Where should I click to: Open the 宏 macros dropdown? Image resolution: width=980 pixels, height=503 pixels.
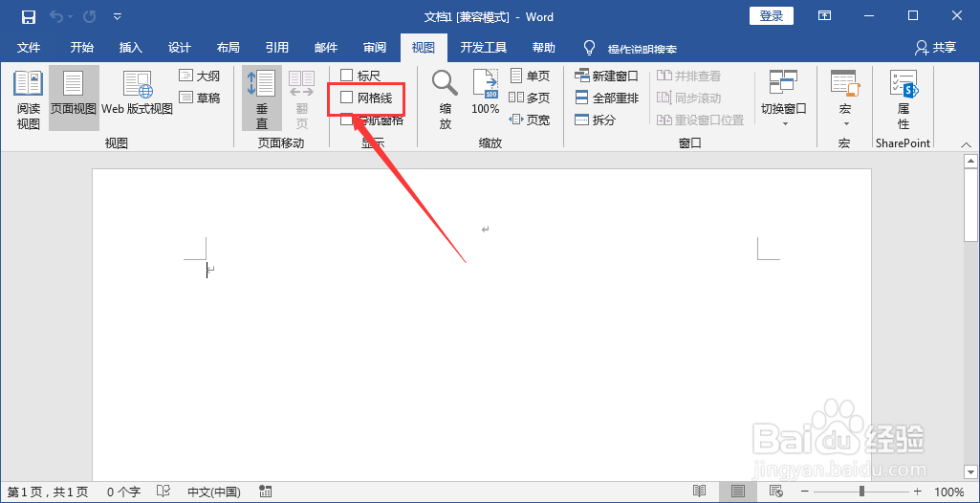[x=844, y=99]
